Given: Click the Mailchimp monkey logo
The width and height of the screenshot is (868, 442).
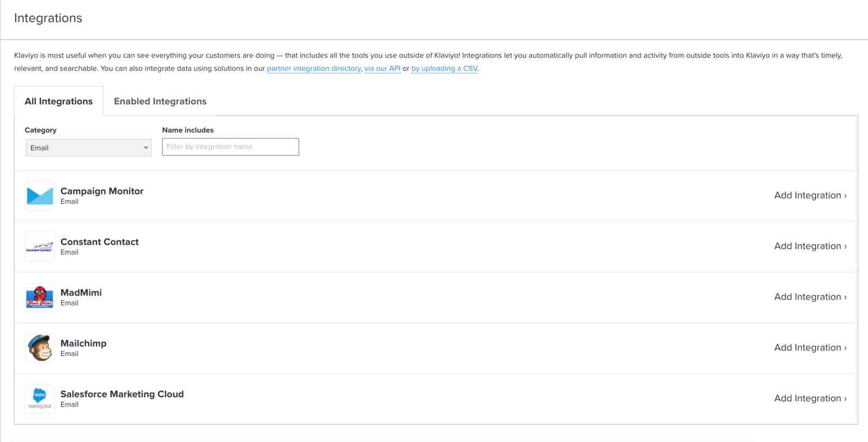Looking at the screenshot, I should point(40,348).
